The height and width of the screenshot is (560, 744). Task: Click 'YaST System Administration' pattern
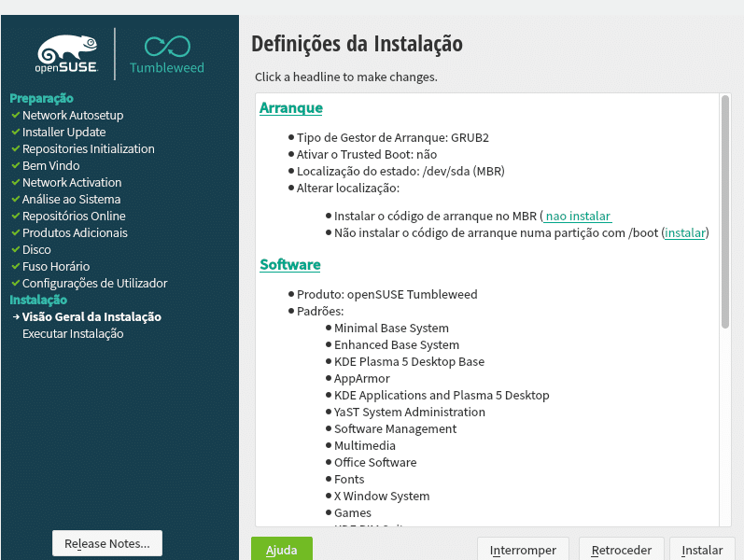coord(410,412)
